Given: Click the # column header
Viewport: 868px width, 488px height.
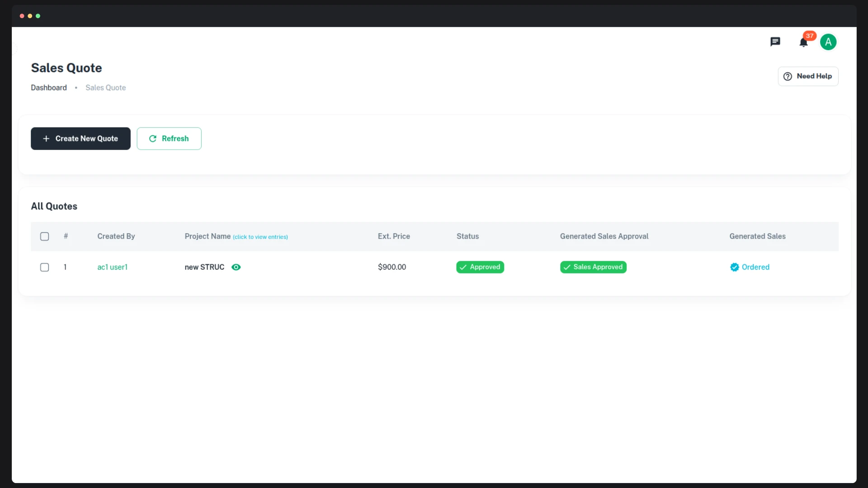Looking at the screenshot, I should [x=66, y=236].
